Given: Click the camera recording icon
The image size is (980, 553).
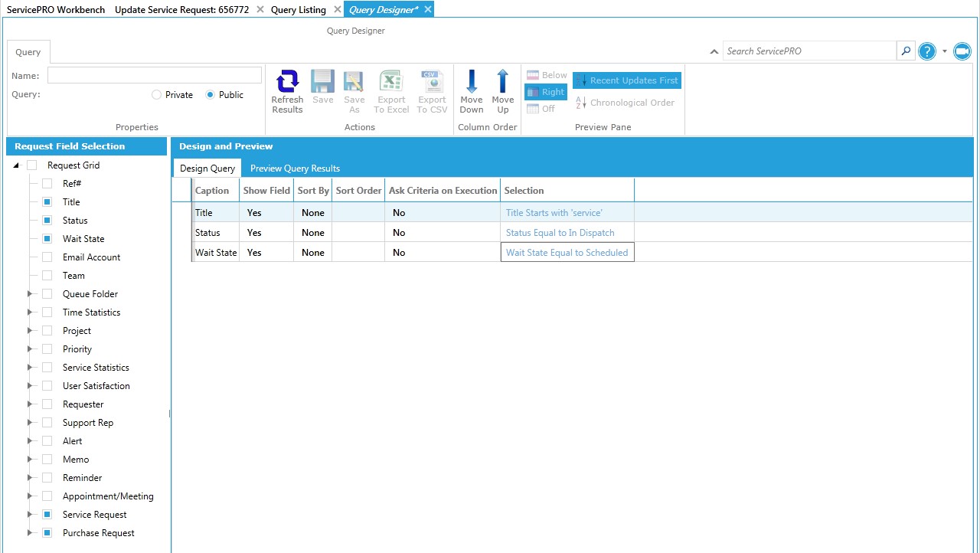Looking at the screenshot, I should [962, 51].
